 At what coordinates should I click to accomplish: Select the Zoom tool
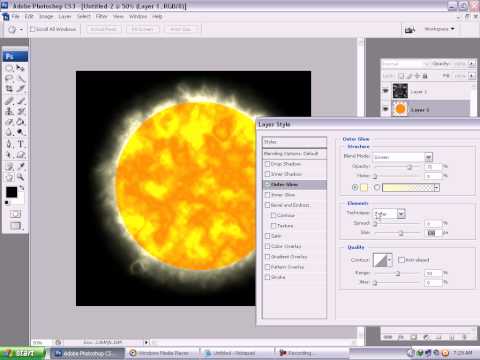pyautogui.click(x=20, y=177)
